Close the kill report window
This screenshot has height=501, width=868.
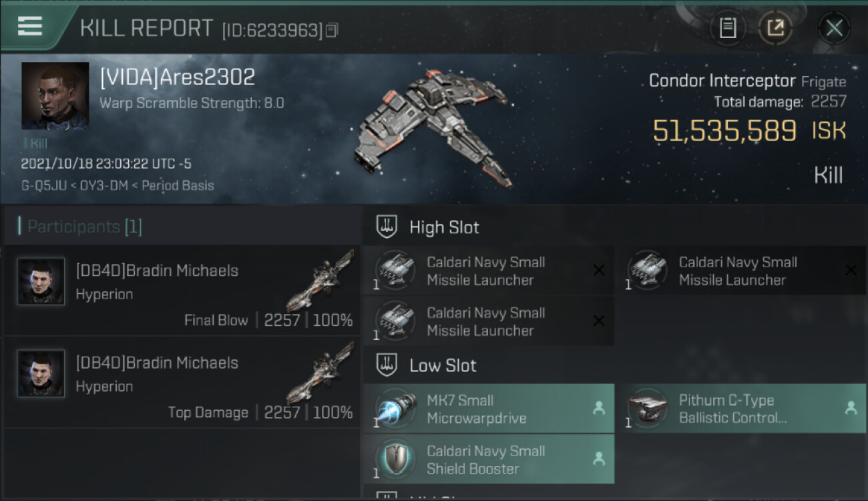pyautogui.click(x=834, y=28)
